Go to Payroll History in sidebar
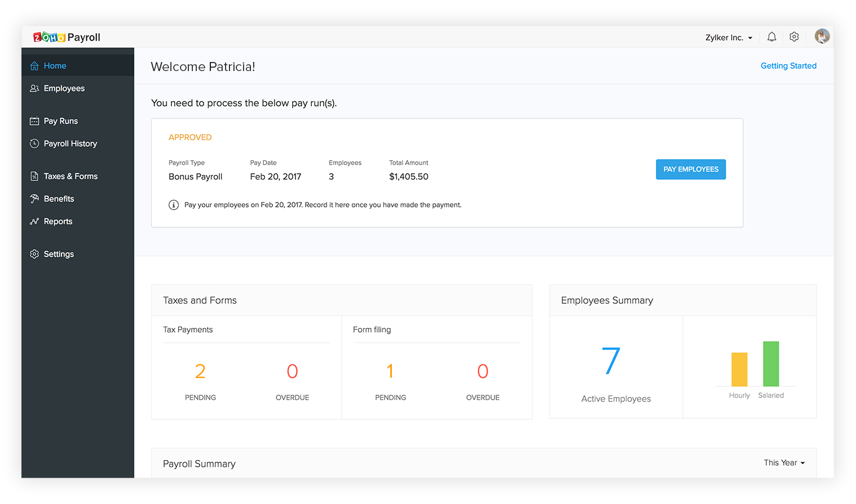856x504 pixels. 70,144
